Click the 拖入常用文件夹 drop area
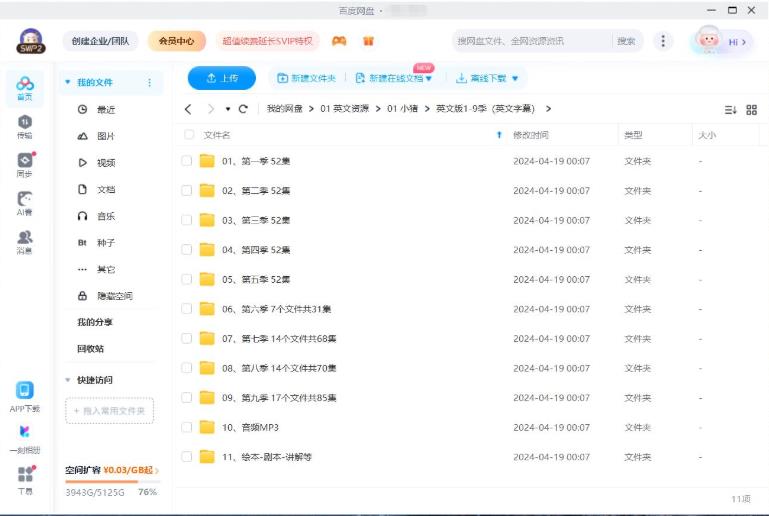 point(109,411)
